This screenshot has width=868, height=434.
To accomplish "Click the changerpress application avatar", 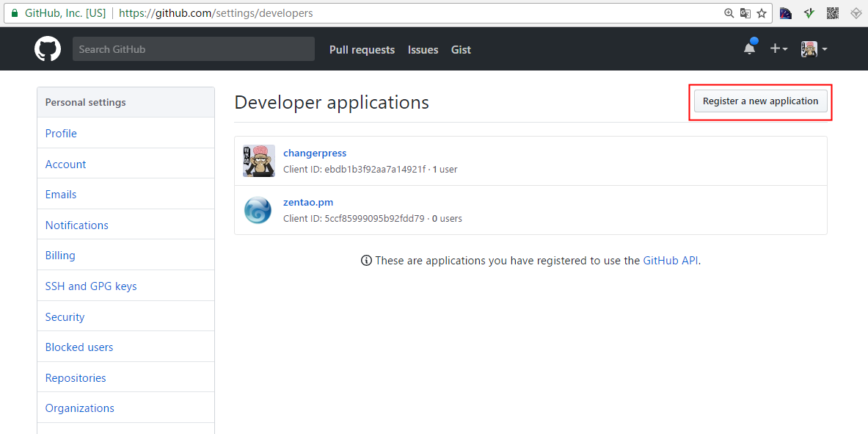I will 258,161.
